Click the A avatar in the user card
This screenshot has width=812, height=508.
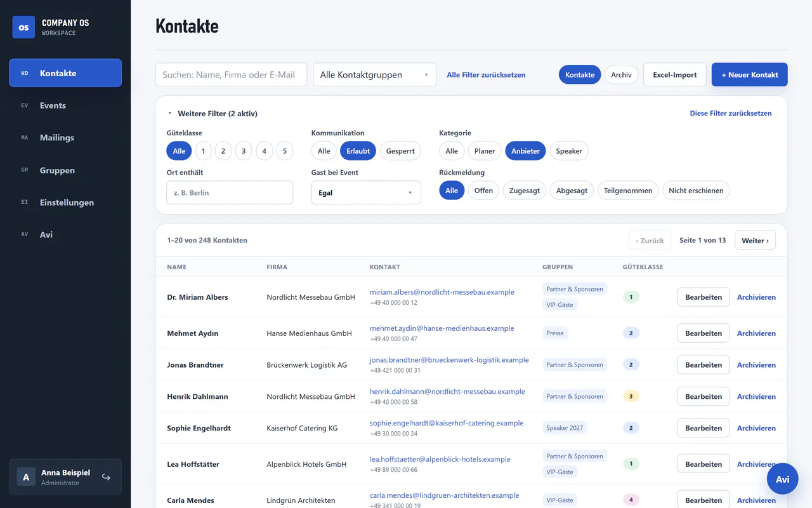[26, 477]
